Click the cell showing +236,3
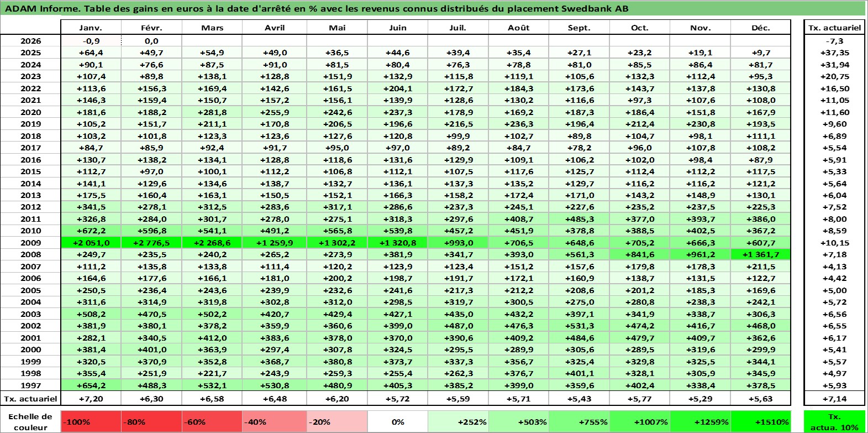868x433 pixels. 519,124
